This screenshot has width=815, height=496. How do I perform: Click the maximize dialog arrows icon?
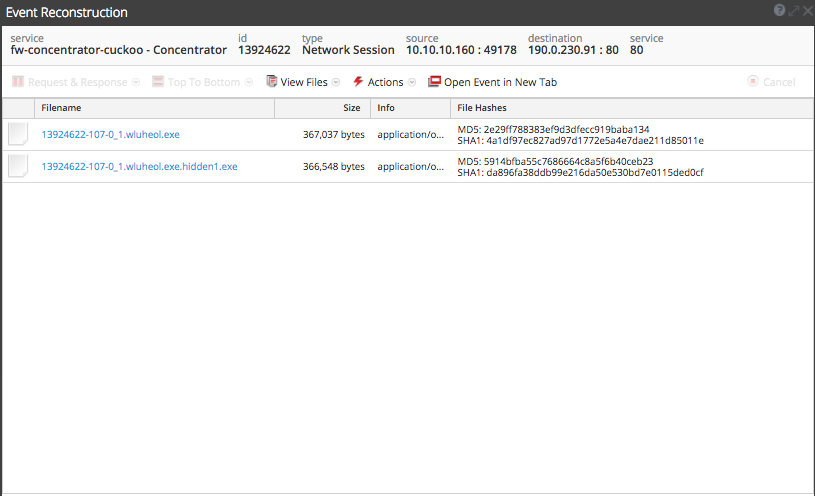[x=793, y=10]
